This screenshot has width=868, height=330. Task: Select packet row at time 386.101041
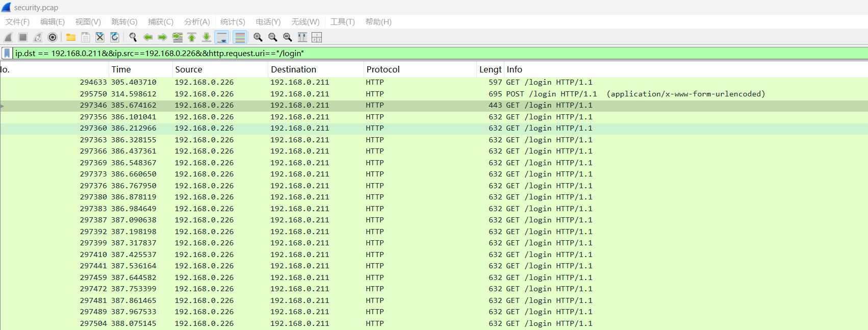[x=434, y=117]
